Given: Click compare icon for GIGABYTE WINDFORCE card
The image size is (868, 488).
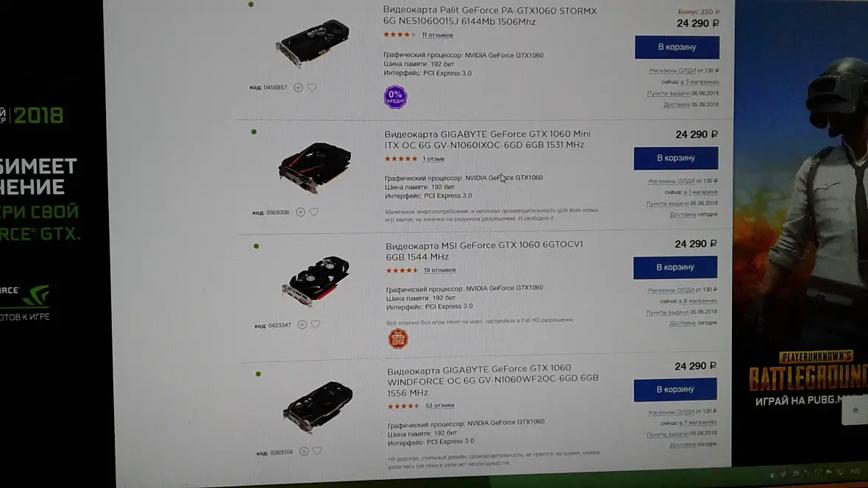Looking at the screenshot, I should point(303,451).
